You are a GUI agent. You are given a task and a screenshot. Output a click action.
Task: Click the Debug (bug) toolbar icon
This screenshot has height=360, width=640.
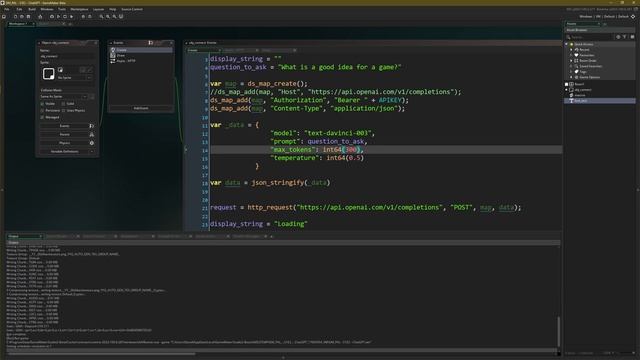click(x=51, y=17)
